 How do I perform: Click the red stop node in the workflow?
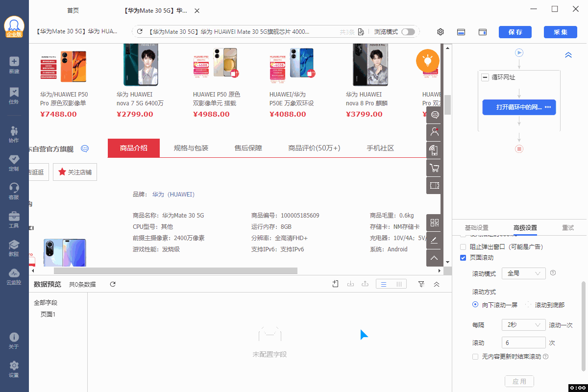point(519,148)
